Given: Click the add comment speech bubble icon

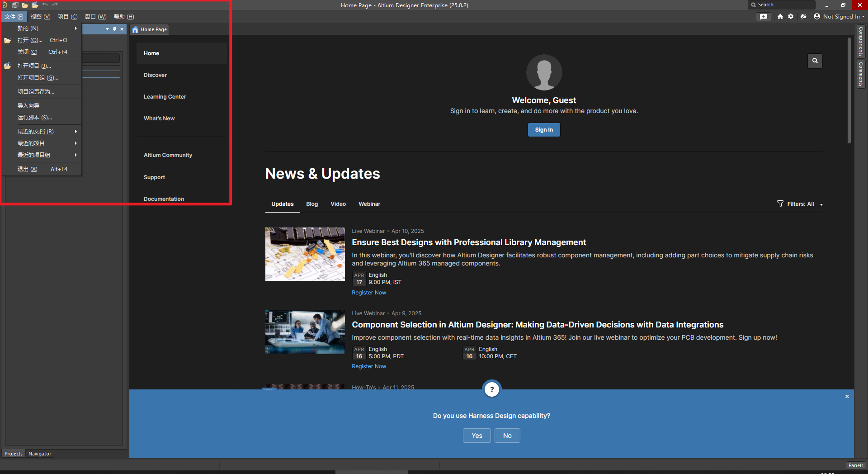Looking at the screenshot, I should (x=764, y=17).
